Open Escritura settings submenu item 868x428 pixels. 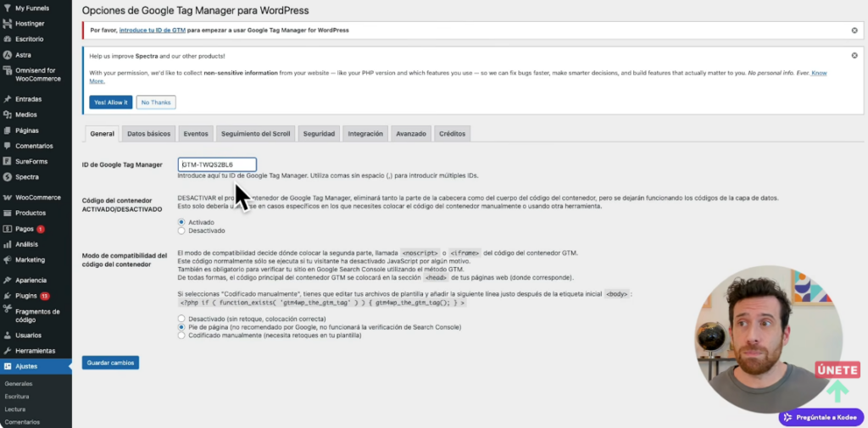17,397
